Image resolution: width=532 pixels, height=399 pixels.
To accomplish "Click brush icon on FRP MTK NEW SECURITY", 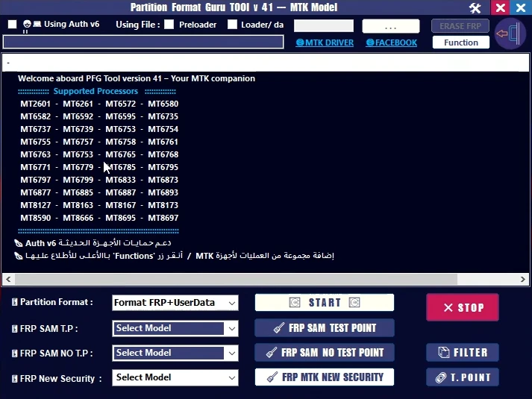I will [272, 377].
